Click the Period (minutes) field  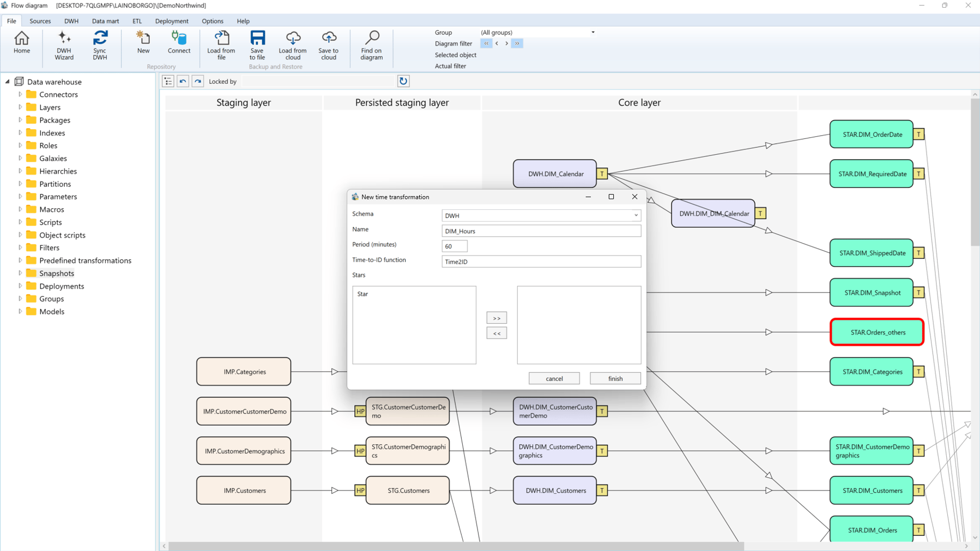coord(455,246)
